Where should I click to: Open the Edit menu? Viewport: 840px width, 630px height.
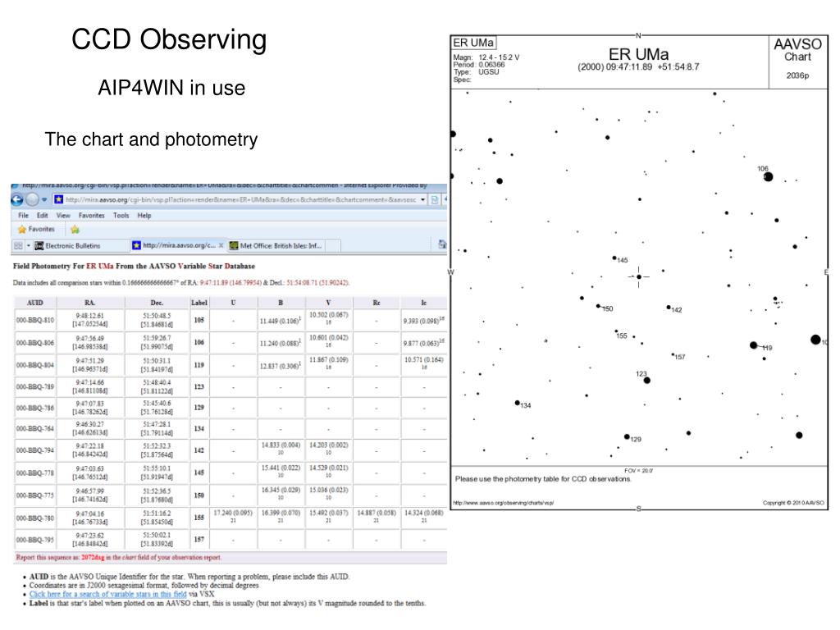43,216
